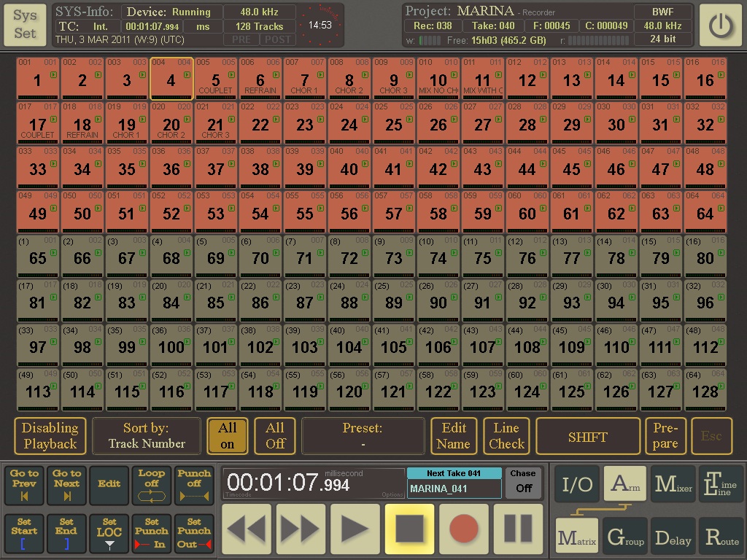
Task: Change the 24 bit depth setting
Action: (662, 39)
